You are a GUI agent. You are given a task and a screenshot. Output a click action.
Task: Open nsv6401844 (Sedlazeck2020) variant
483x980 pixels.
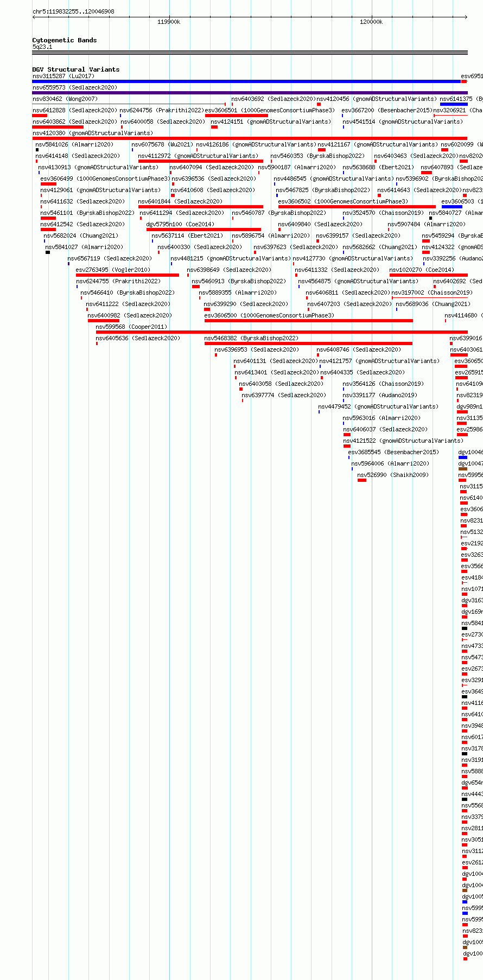coord(180,201)
